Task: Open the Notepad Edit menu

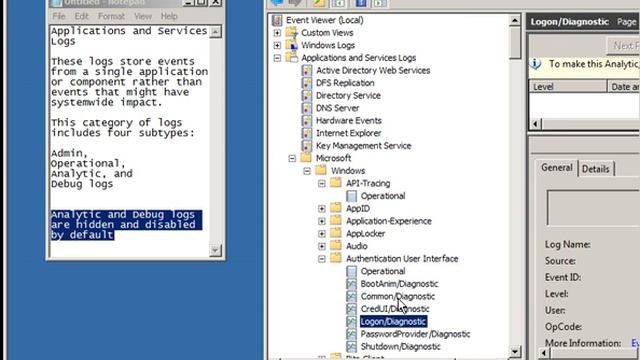Action: 81,16
